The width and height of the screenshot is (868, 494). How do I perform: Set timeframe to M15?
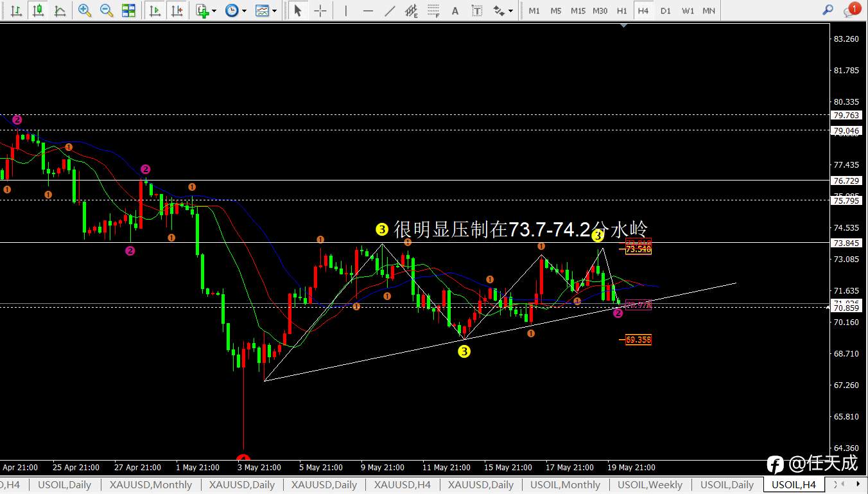pos(578,11)
